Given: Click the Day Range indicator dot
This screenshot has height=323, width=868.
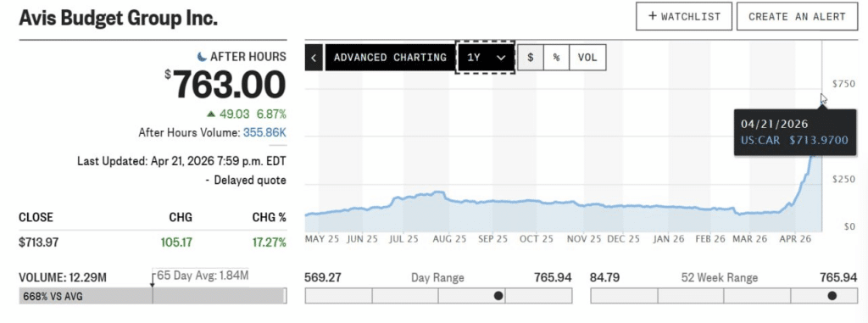Looking at the screenshot, I should click(498, 296).
